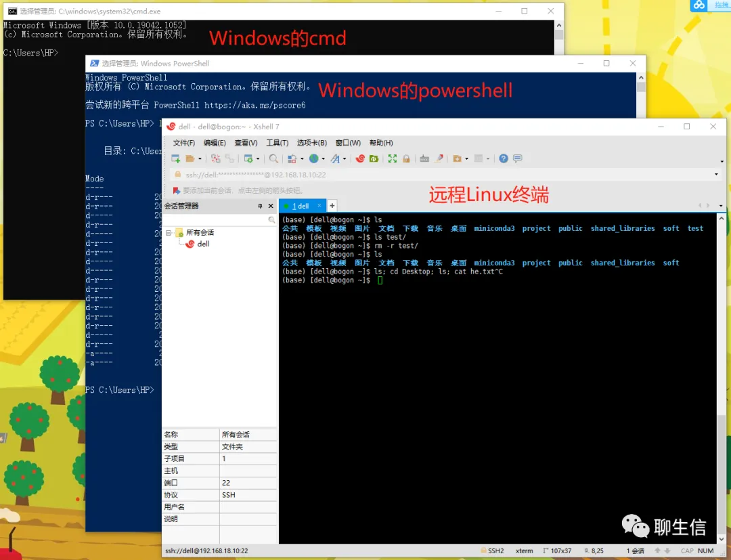731x560 pixels.
Task: Expand the address bar history dropdown
Action: click(716, 175)
